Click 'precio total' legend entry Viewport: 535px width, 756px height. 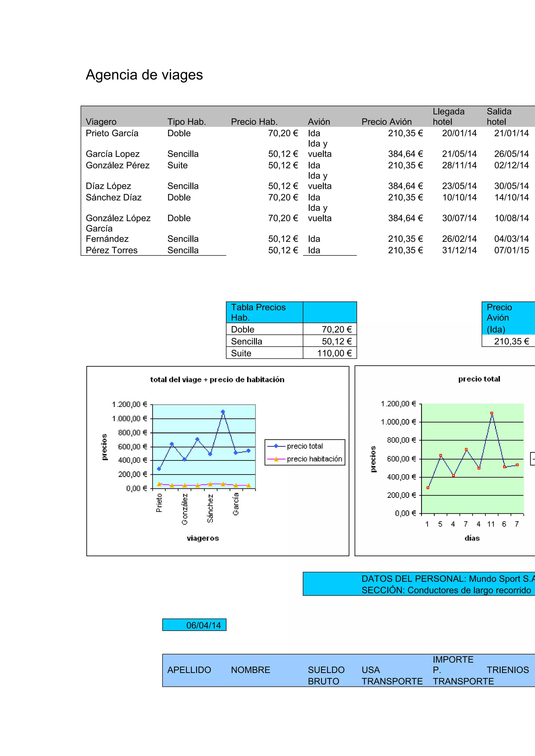304,446
